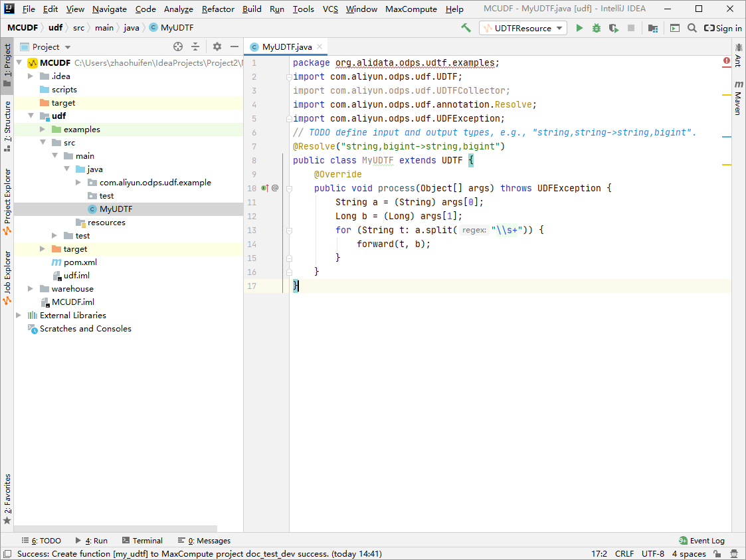
Task: Open Search Everywhere magnifier icon
Action: pyautogui.click(x=692, y=28)
